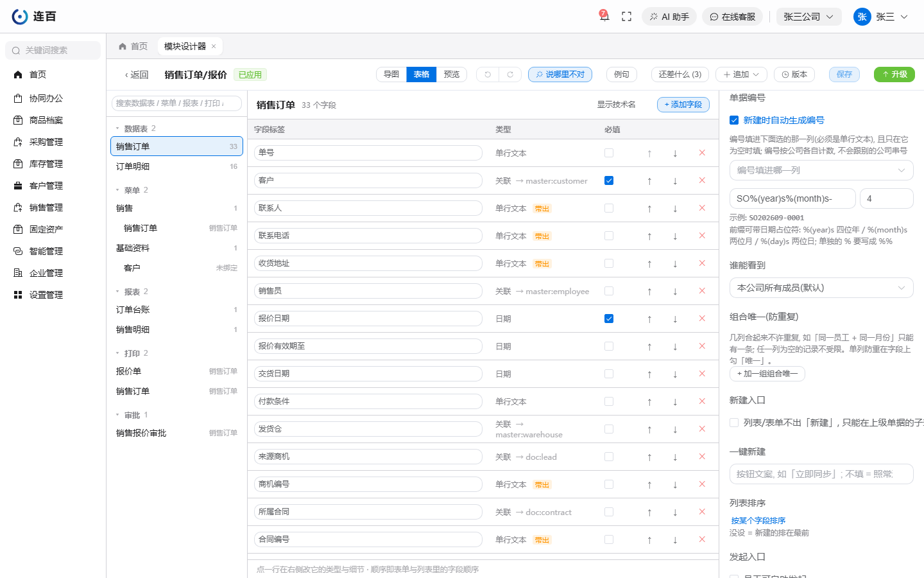This screenshot has width=924, height=578.
Task: Select 订单明细 in the data table list
Action: (176, 166)
